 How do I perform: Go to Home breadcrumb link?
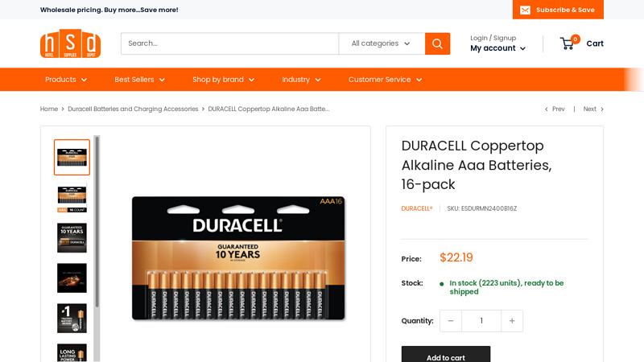[49, 109]
